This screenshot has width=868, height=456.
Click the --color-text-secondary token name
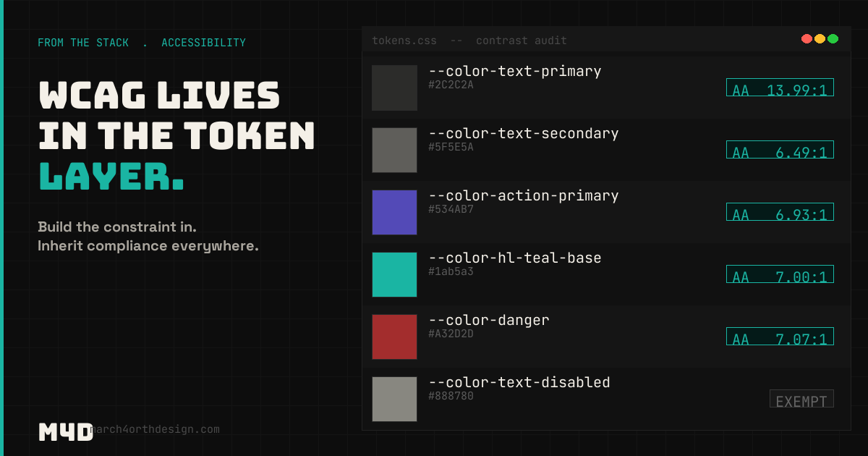coord(524,134)
